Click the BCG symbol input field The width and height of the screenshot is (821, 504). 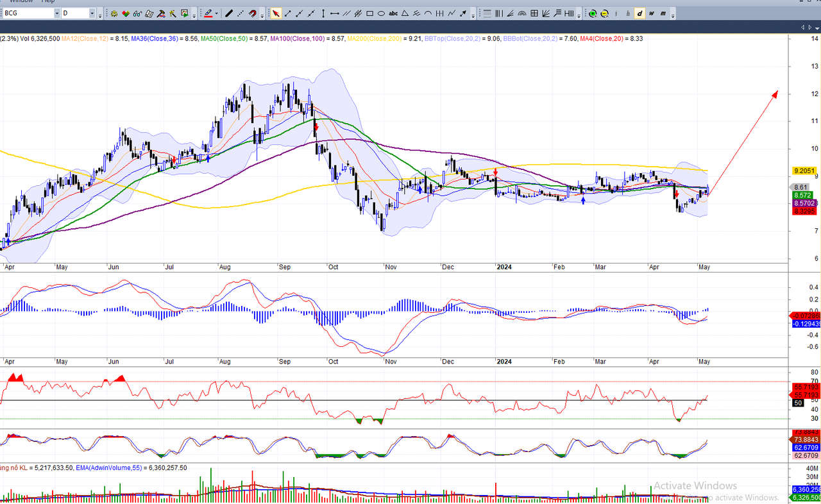[28, 13]
